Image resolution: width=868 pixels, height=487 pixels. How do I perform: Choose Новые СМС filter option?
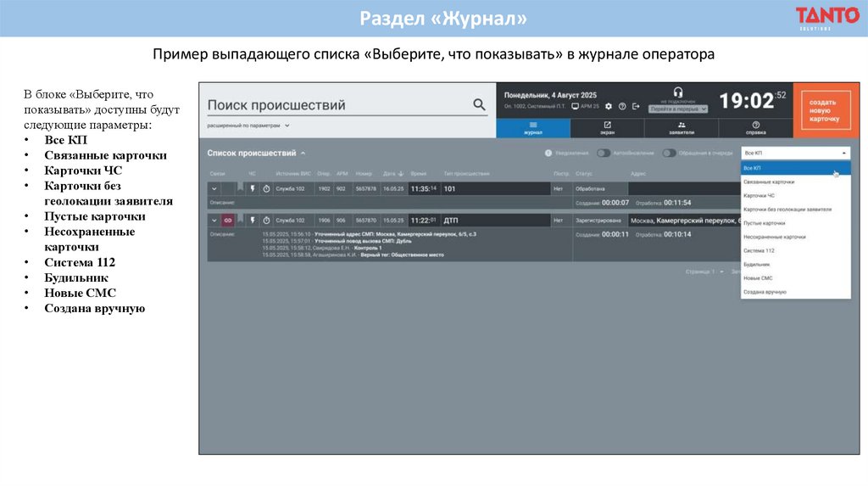point(795,278)
